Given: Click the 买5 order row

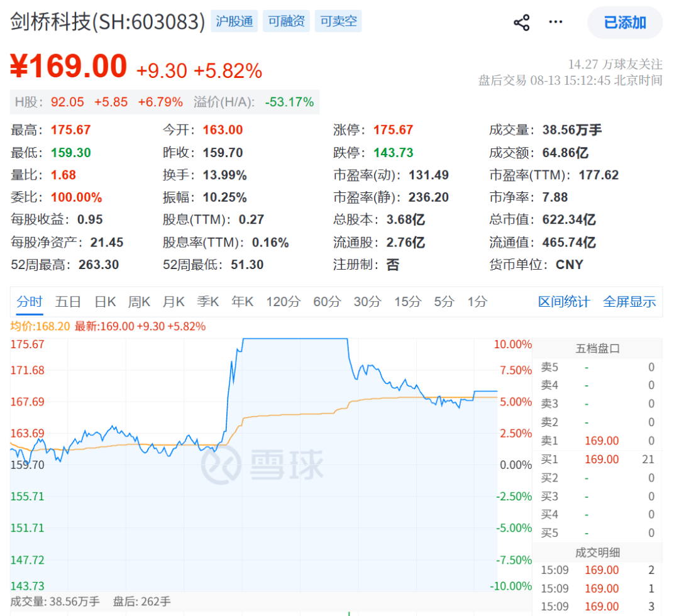Looking at the screenshot, I should 598,533.
